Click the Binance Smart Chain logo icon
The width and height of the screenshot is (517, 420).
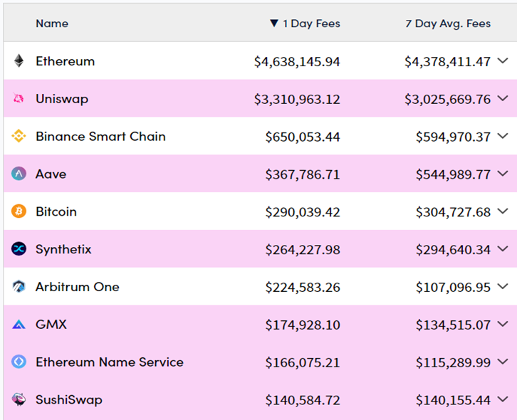pos(19,136)
